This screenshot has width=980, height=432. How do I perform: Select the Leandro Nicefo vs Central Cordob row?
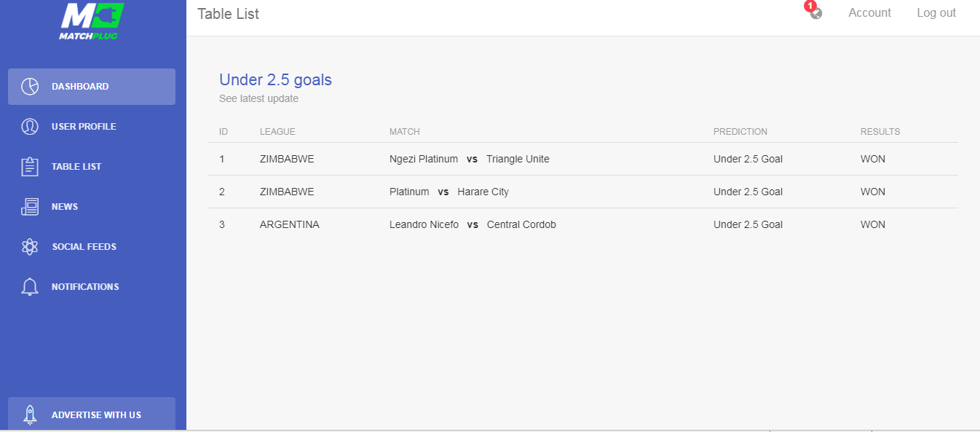tap(582, 224)
